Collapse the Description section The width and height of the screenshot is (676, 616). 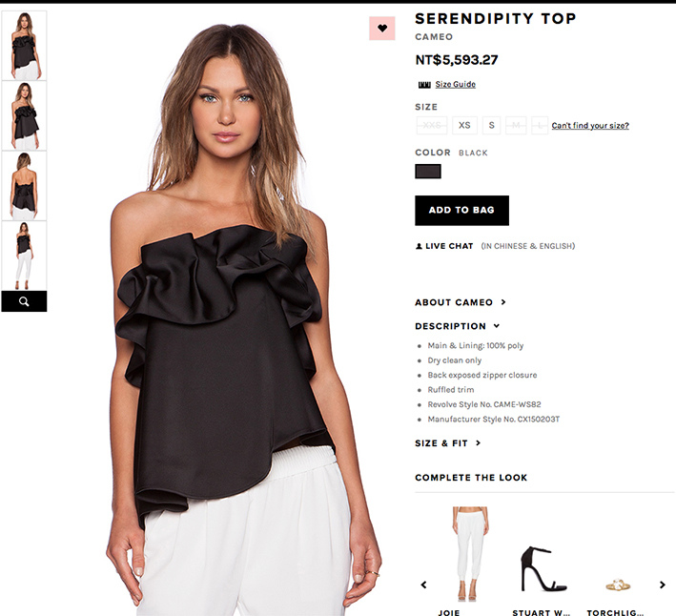click(x=457, y=326)
